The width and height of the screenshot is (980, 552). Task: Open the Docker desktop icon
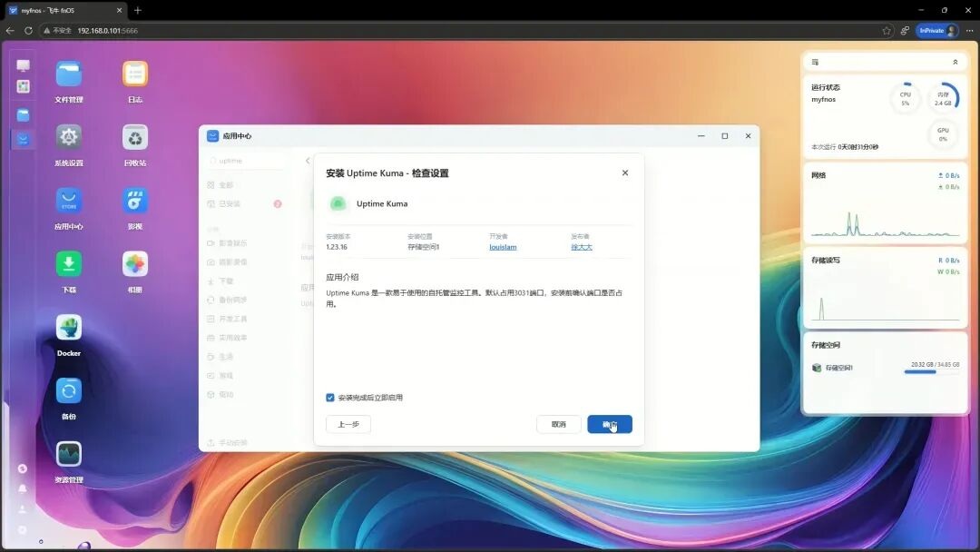(x=69, y=328)
